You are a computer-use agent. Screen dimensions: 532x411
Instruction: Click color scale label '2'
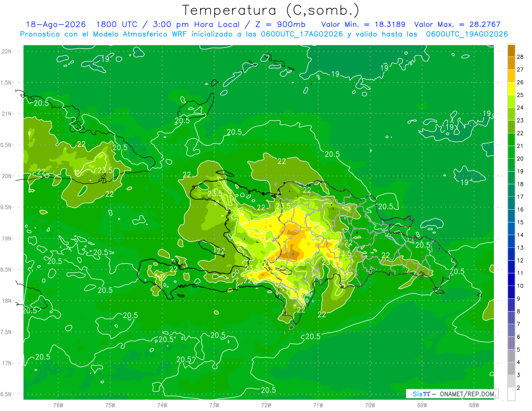(519, 388)
